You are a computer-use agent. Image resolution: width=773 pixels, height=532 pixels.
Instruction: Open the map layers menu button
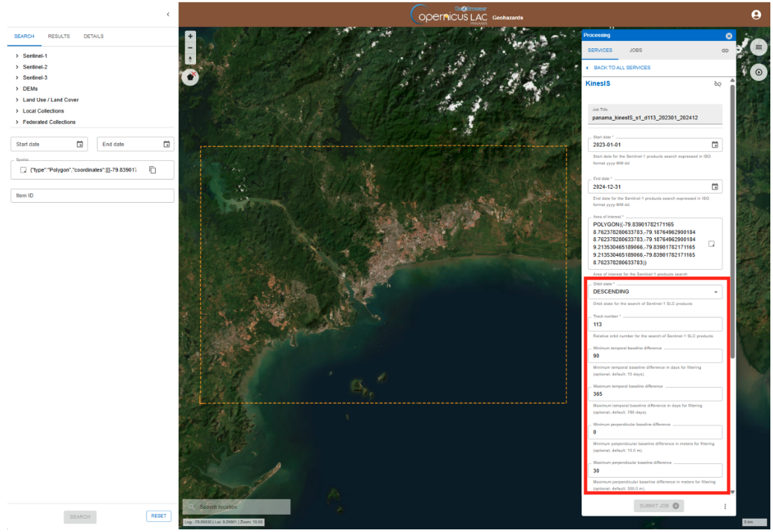pyautogui.click(x=758, y=47)
